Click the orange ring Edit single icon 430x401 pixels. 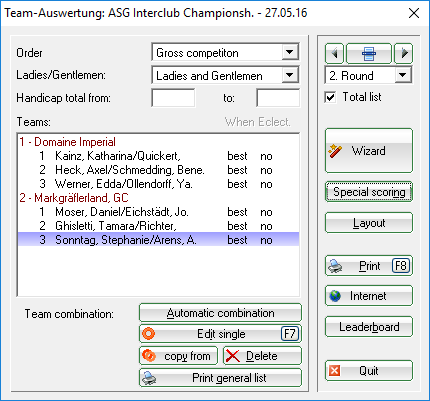[x=148, y=334]
